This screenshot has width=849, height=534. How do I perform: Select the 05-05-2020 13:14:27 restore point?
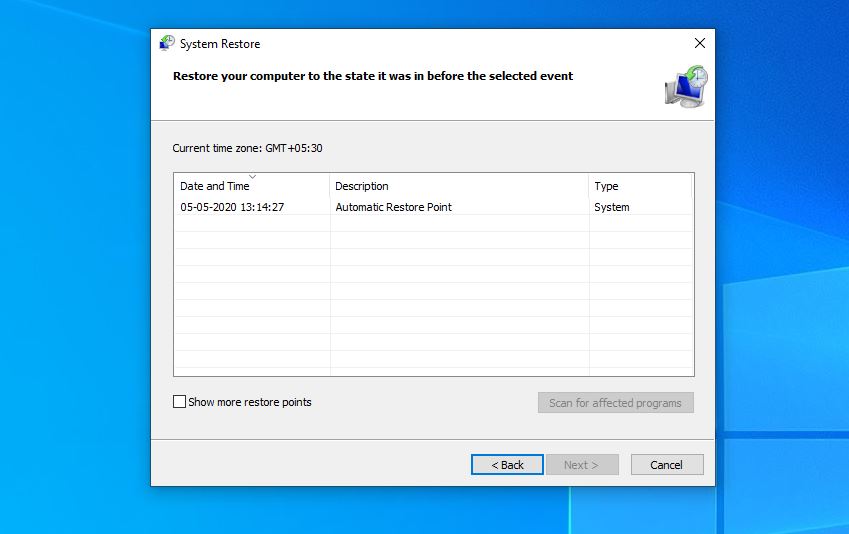pos(232,207)
